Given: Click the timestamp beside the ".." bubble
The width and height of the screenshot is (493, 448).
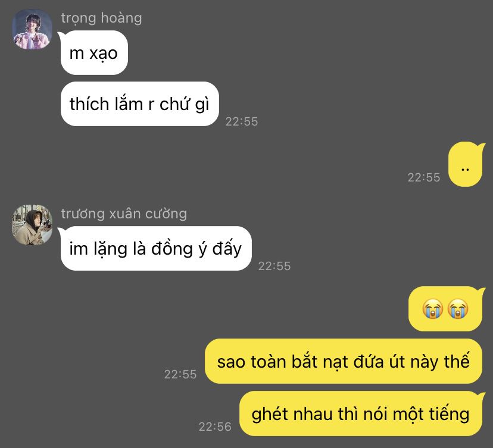Looking at the screenshot, I should point(424,177).
